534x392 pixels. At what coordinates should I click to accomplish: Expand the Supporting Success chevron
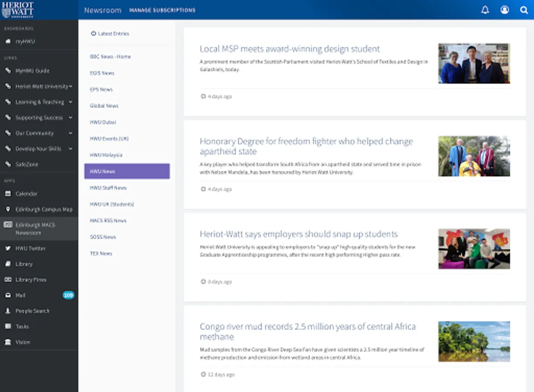[x=71, y=118]
